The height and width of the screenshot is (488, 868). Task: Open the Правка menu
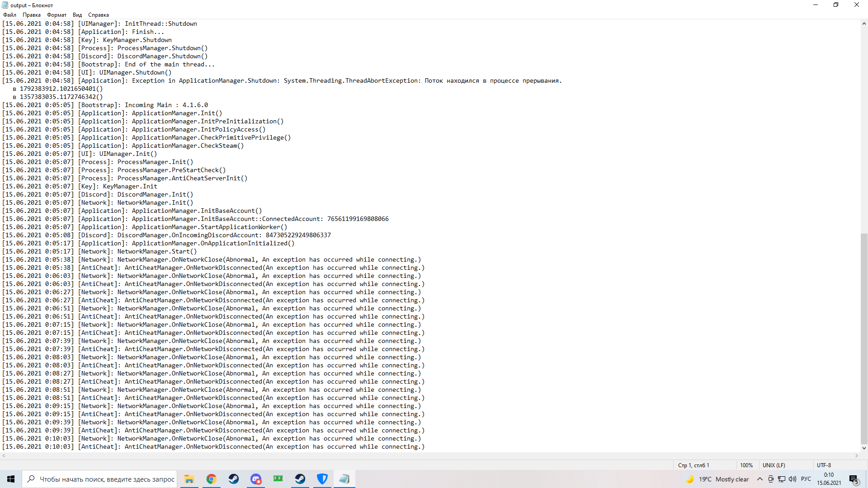tap(32, 15)
